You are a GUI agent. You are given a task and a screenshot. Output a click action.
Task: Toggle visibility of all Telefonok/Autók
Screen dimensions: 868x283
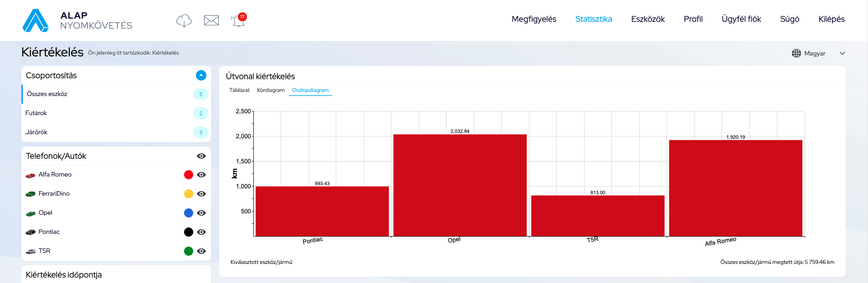(201, 156)
